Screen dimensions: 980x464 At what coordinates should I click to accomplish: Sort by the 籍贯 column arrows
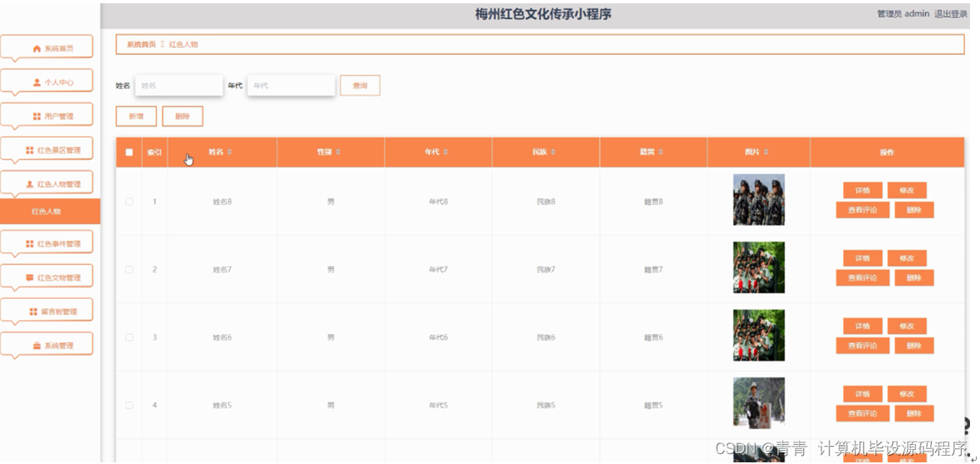(x=660, y=153)
